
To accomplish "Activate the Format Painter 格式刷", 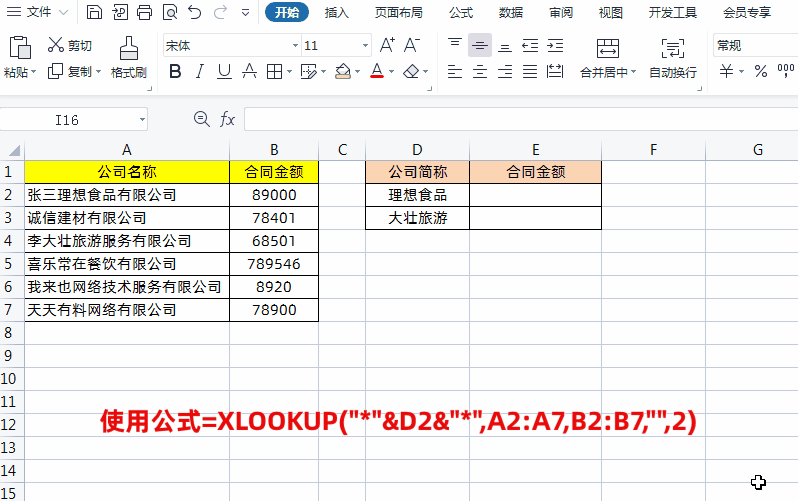I will click(129, 58).
